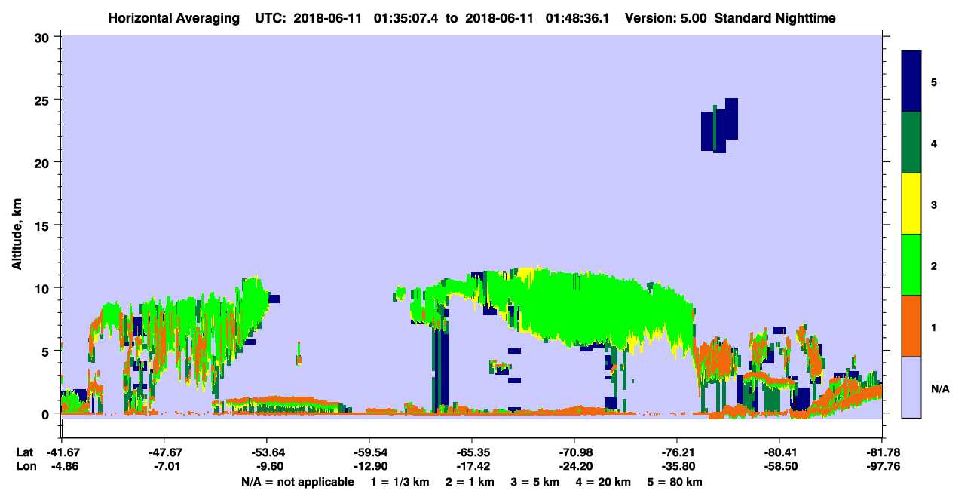This screenshot has height=503, width=980.
Task: Click the latitude value -70.98
Action: point(574,452)
